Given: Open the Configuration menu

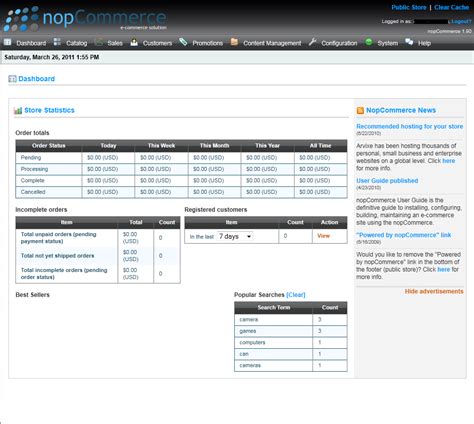Looking at the screenshot, I should 339,43.
